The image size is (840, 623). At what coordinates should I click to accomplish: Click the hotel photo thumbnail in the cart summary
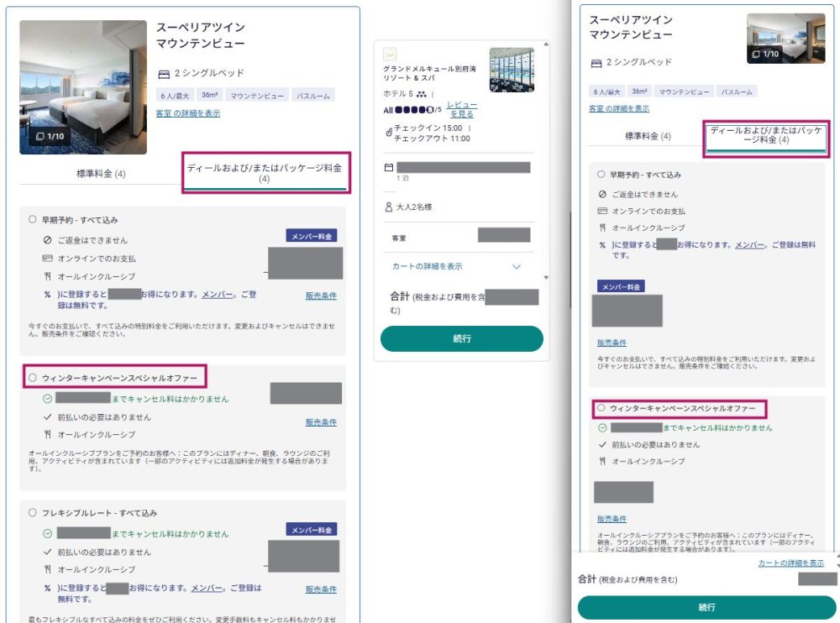(x=512, y=70)
